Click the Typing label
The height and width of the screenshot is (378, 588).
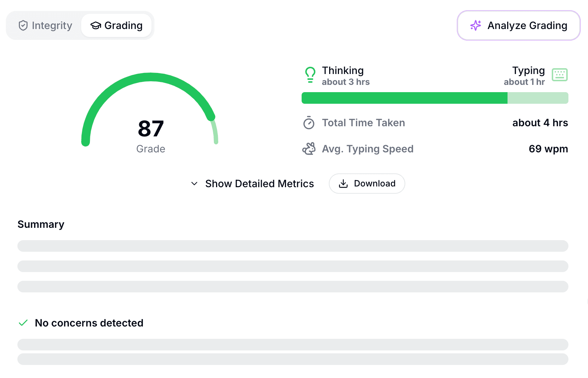point(529,70)
